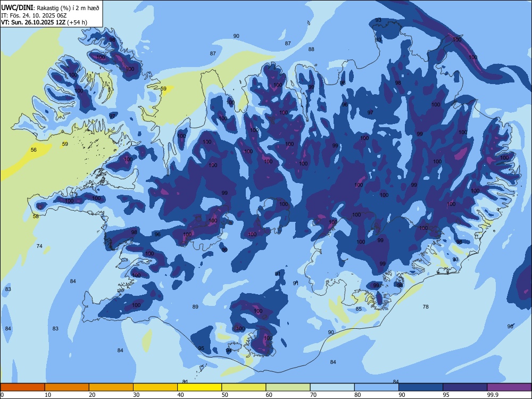
Task: Click the '10' legend tick label
Action: (48, 395)
